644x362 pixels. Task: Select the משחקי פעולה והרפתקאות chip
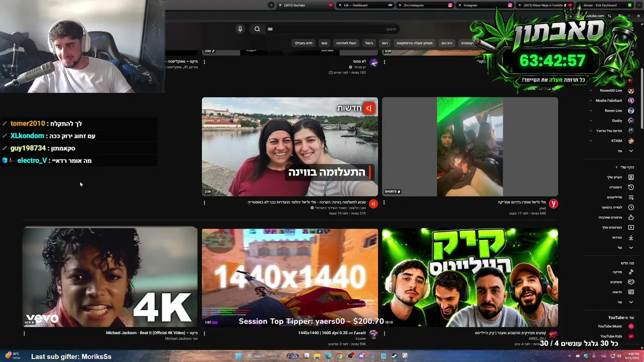pos(415,43)
